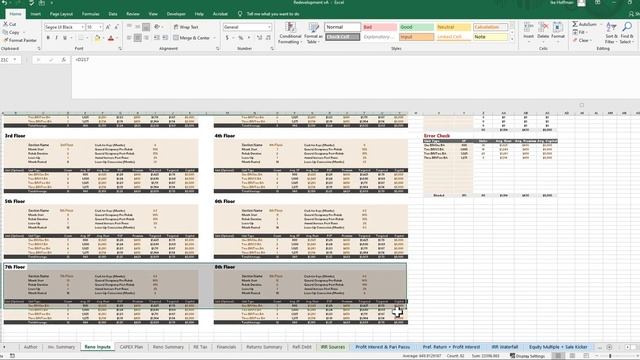Open Display Settings in status bar

coord(527,356)
